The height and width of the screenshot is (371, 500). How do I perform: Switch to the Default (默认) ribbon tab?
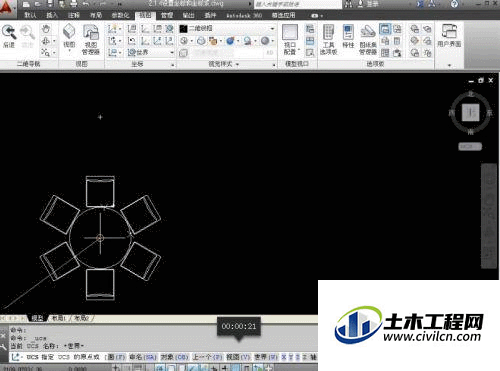pos(31,15)
